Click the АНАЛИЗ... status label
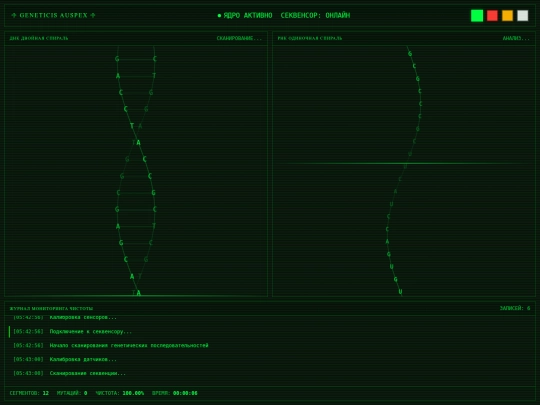The width and height of the screenshot is (540, 405). [516, 38]
